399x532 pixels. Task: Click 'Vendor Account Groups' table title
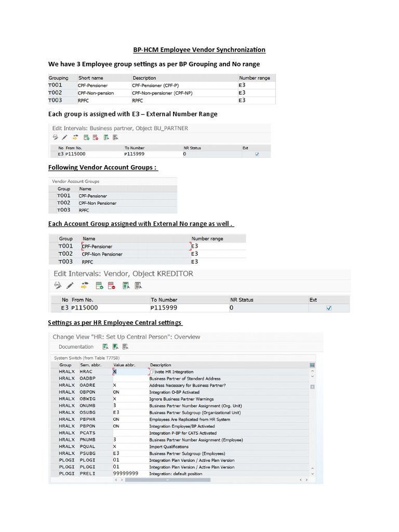76,181
